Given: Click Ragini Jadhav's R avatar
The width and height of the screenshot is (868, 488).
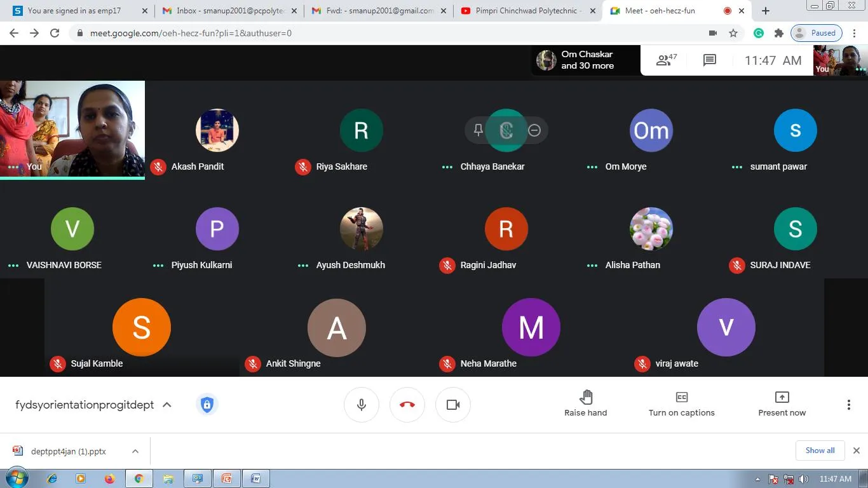Looking at the screenshot, I should click(506, 229).
